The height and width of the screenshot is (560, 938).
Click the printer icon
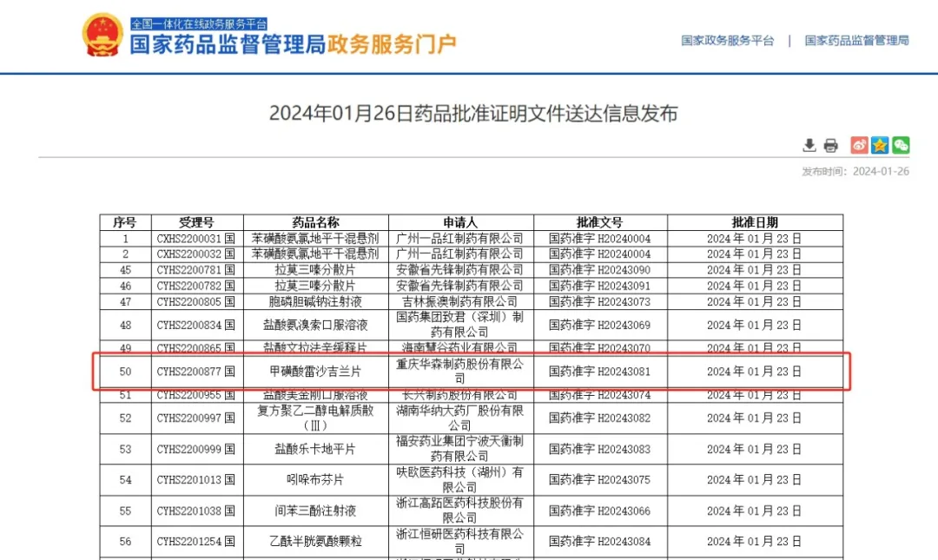tap(830, 145)
